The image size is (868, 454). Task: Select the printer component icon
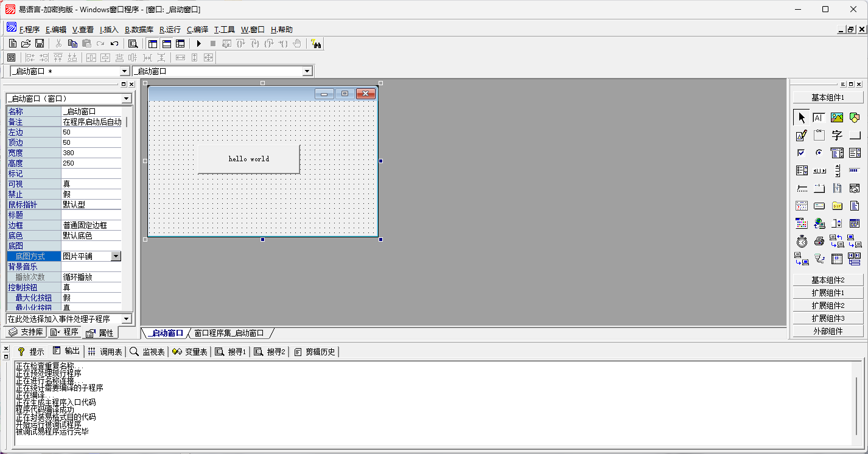(x=819, y=241)
